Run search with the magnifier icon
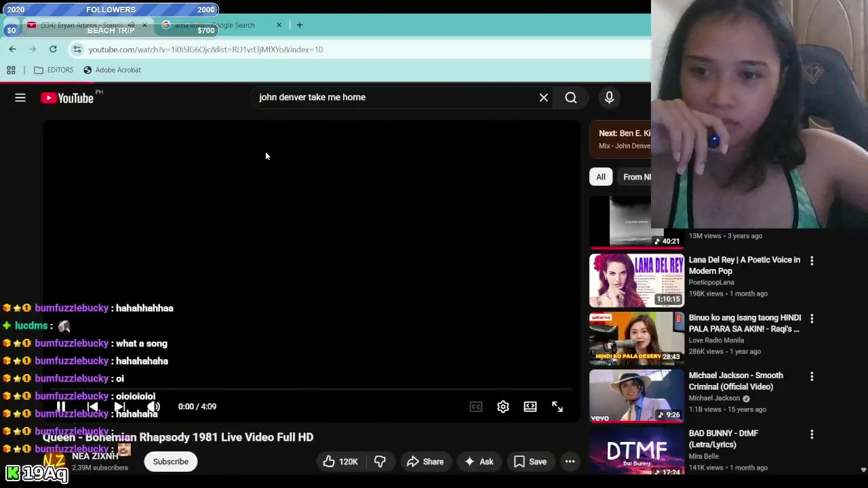Screen dimensions: 868x488 pos(571,98)
